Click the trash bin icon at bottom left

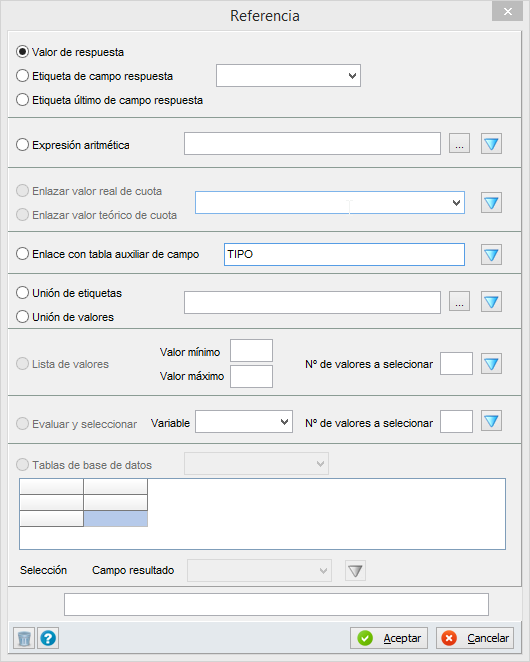click(24, 638)
